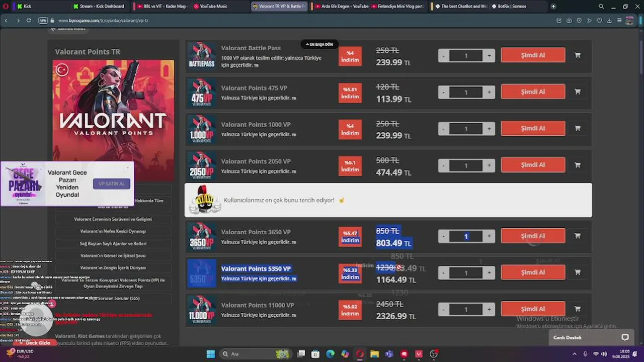Click the EN BAŞA DÖN button
This screenshot has width=644, height=362.
pyautogui.click(x=319, y=44)
